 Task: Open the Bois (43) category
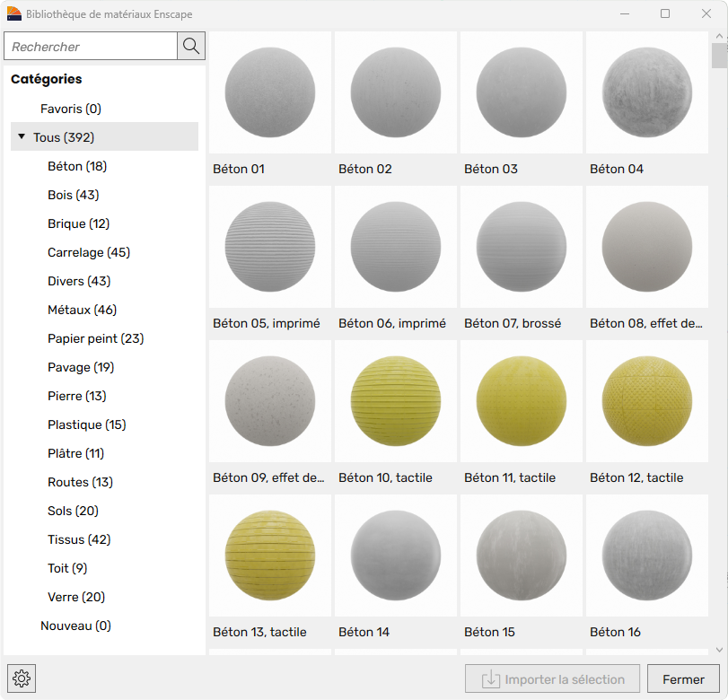(x=74, y=195)
